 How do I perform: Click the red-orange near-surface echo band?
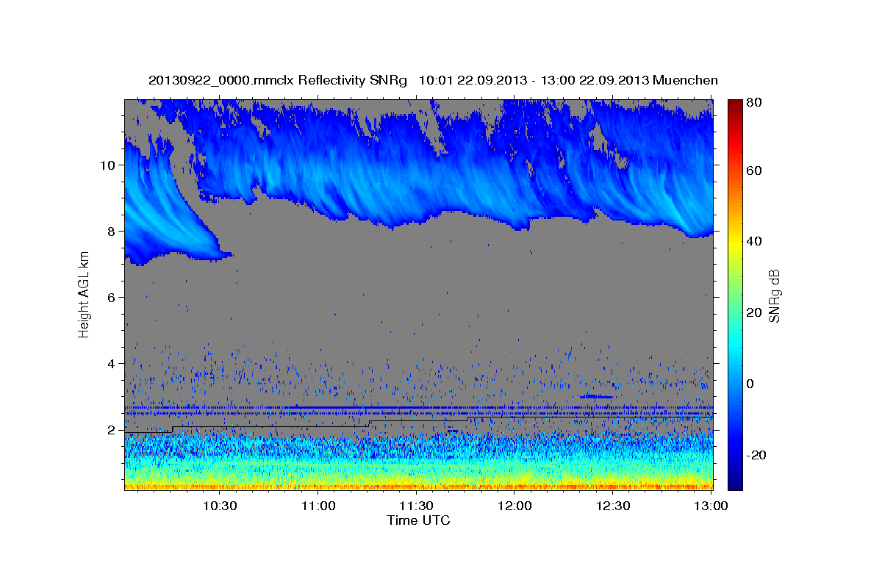tap(418, 486)
